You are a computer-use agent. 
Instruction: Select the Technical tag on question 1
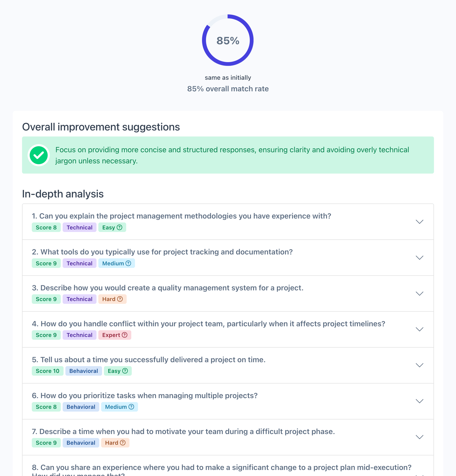(80, 227)
